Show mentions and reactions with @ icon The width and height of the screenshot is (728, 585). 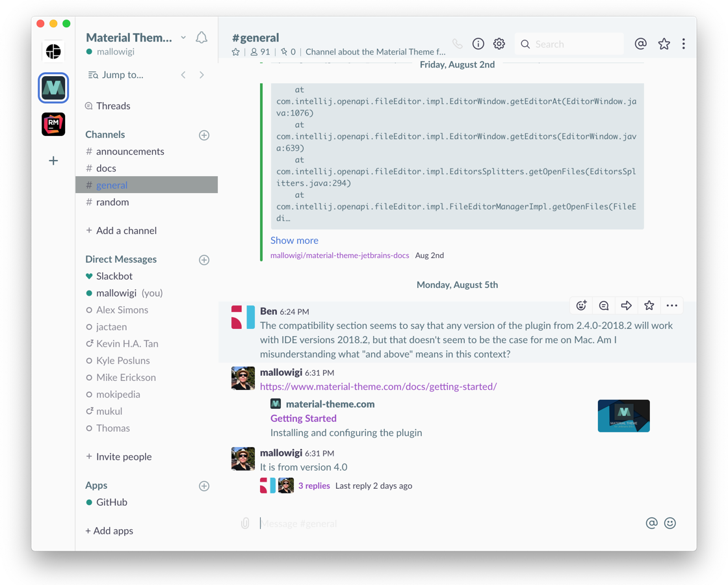tap(641, 44)
